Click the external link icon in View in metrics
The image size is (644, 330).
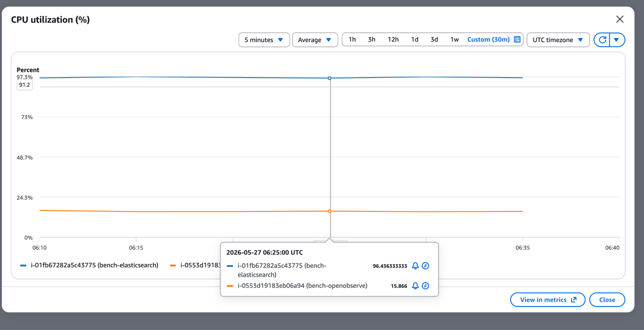(x=574, y=300)
